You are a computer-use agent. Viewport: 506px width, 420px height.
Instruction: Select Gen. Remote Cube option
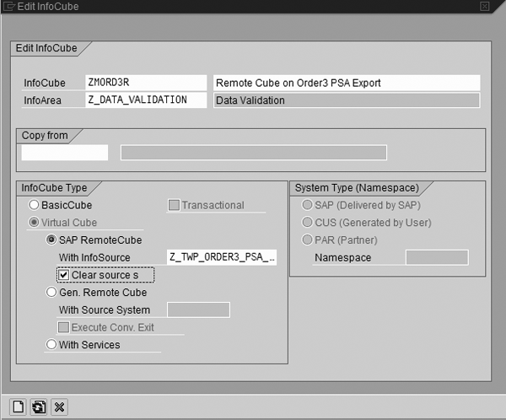click(51, 293)
